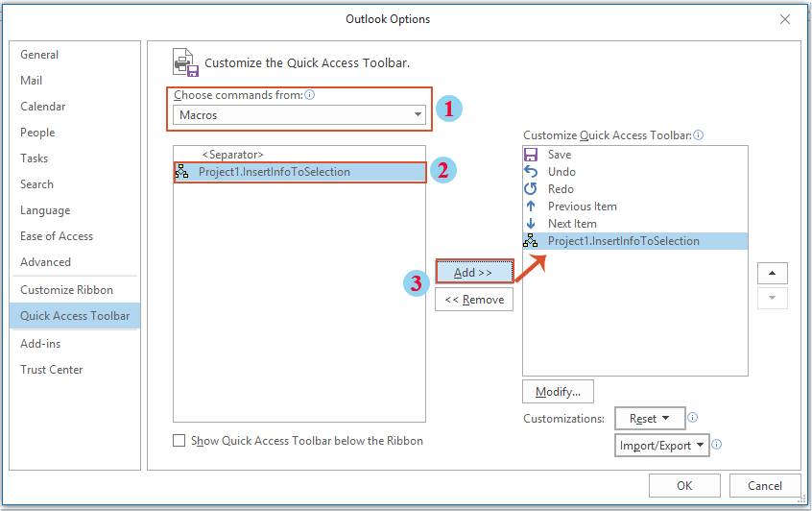Image resolution: width=812 pixels, height=511 pixels.
Task: Move selected command down with arrow button
Action: [772, 298]
